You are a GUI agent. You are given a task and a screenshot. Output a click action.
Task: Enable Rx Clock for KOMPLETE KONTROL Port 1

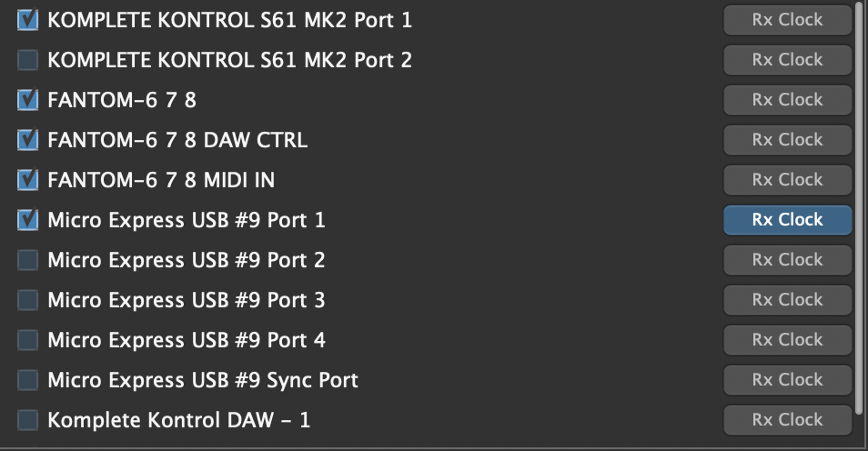point(787,20)
